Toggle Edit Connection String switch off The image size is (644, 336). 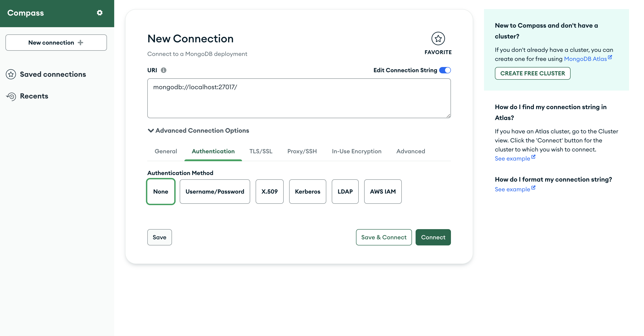445,70
